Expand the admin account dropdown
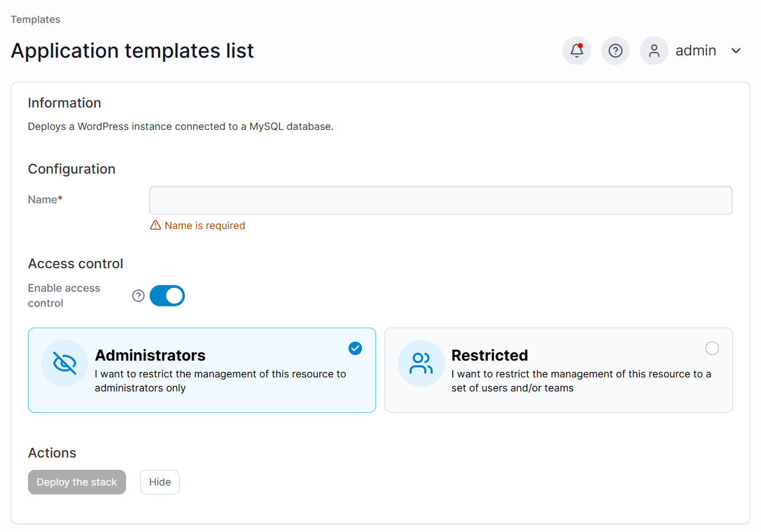 click(x=695, y=50)
